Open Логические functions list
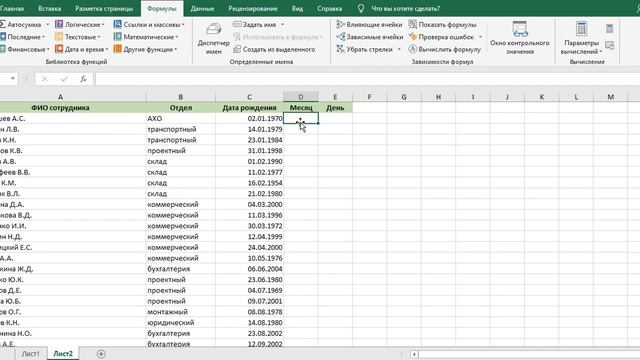The width and height of the screenshot is (640, 360). click(x=79, y=24)
